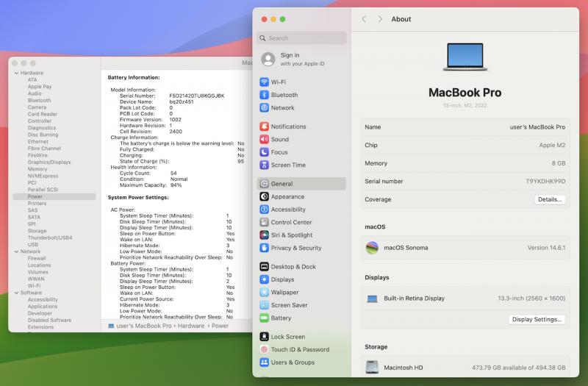
Task: Click the MacBook Pro laptop image
Action: click(x=465, y=57)
